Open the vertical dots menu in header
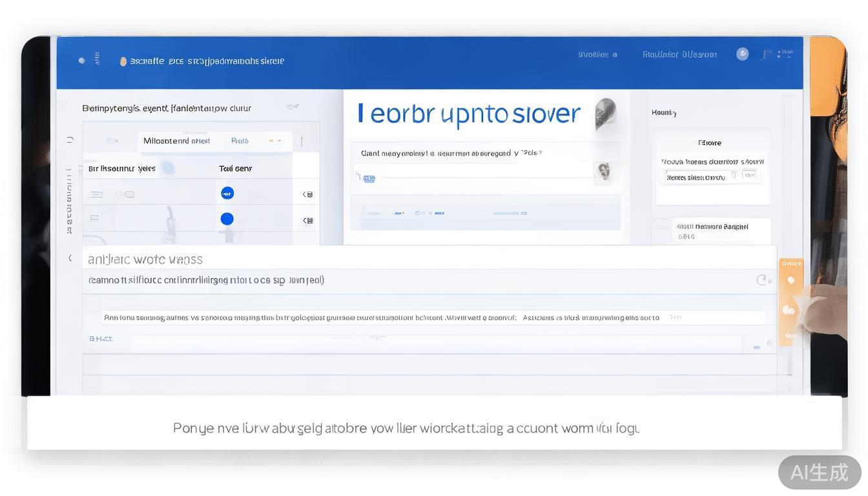This screenshot has height=496, width=868. tap(98, 60)
